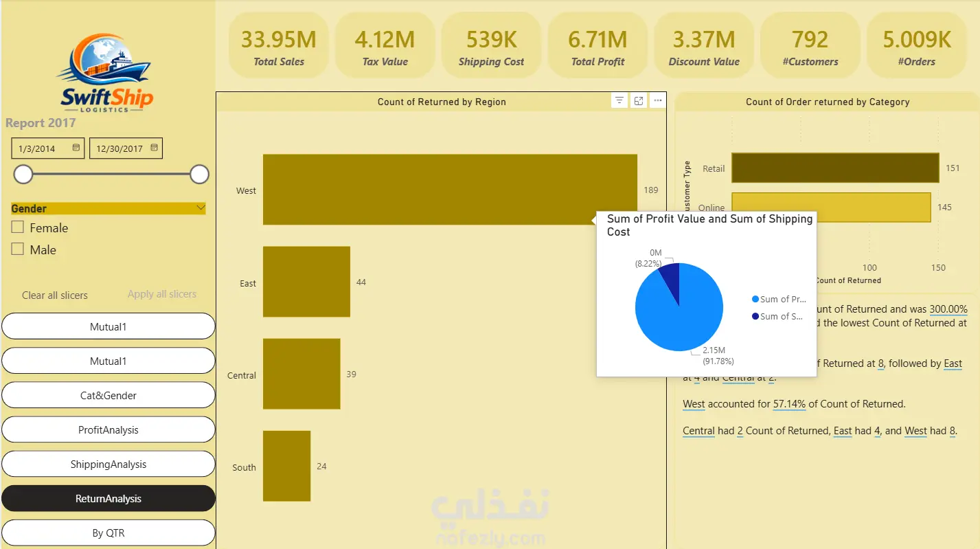The width and height of the screenshot is (980, 549).
Task: Tick the Male gender checkbox
Action: point(18,249)
